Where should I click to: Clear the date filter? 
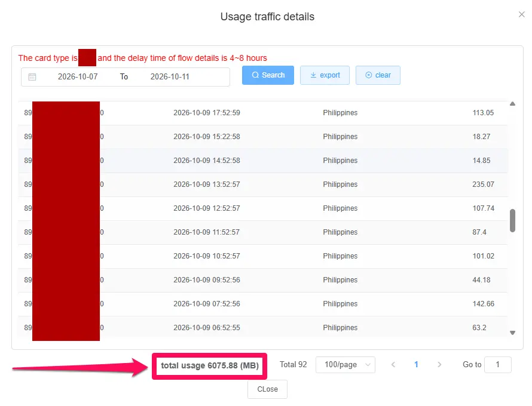(378, 75)
